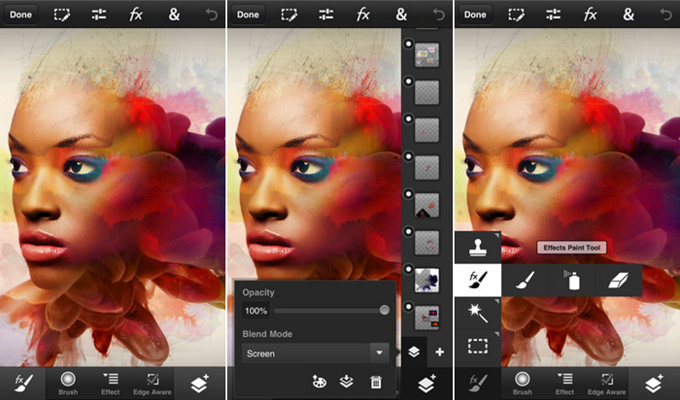The height and width of the screenshot is (400, 680).
Task: Open adjustments sliders icon on middle screen
Action: [x=326, y=15]
